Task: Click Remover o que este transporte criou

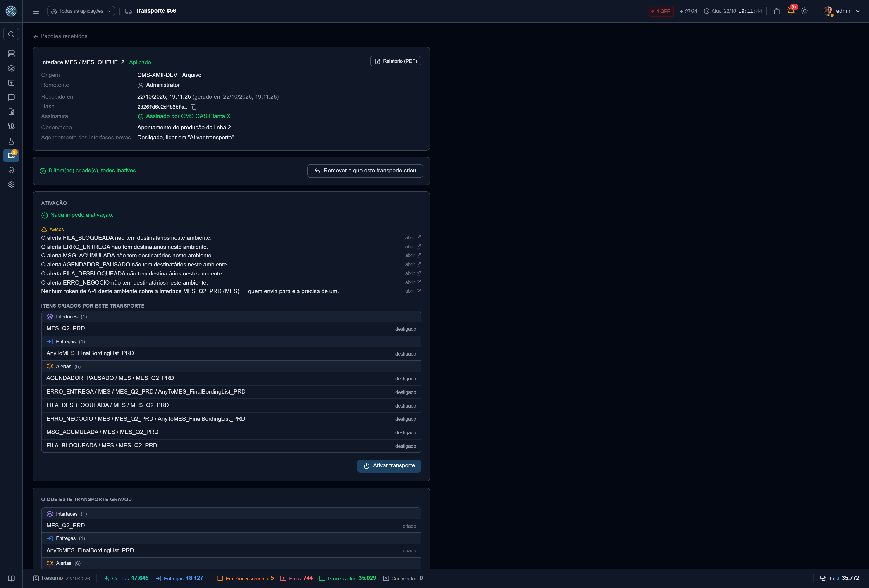Action: point(365,171)
